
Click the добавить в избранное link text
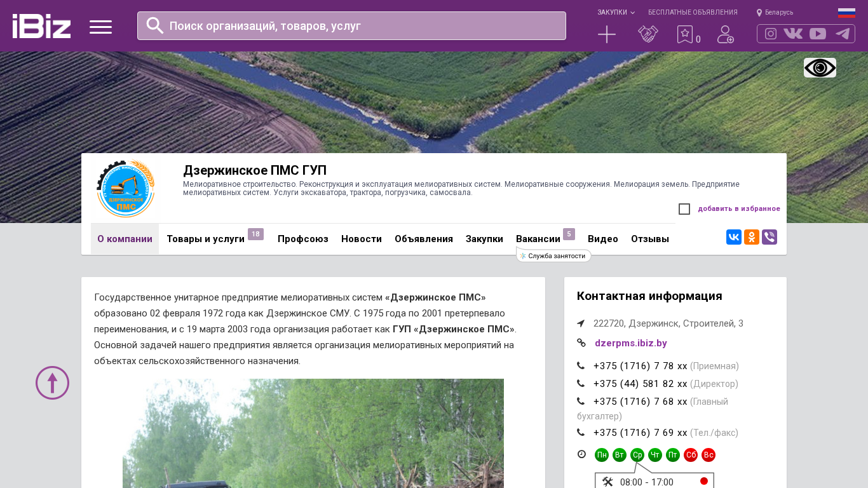point(739,208)
